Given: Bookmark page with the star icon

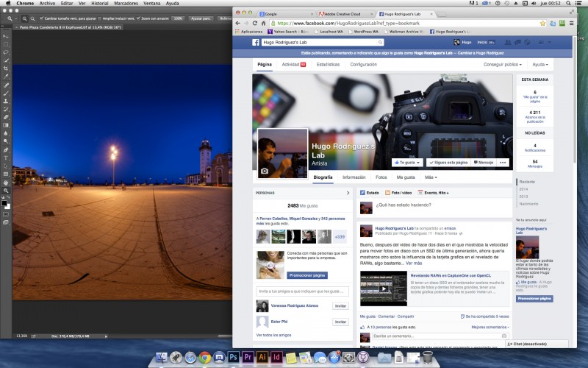Looking at the screenshot, I should 542,23.
